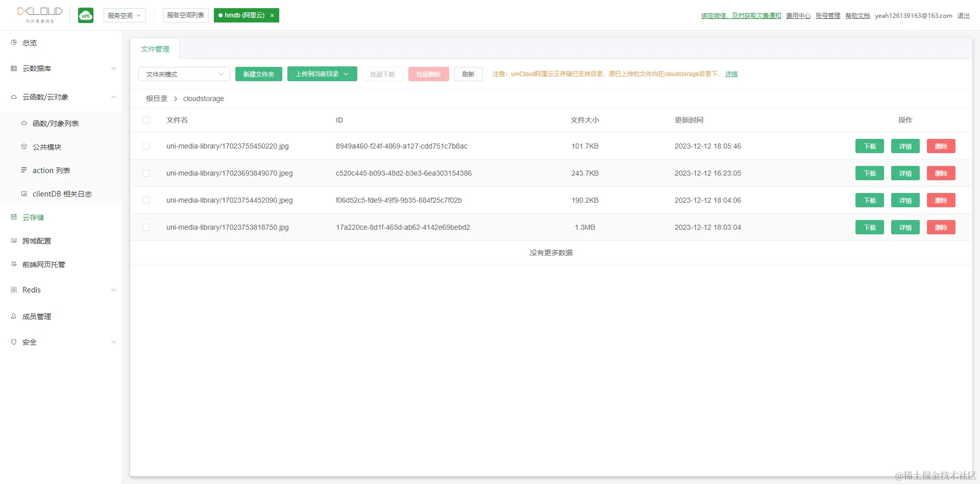
Task: Open 跨域配置 in the sidebar
Action: 37,241
